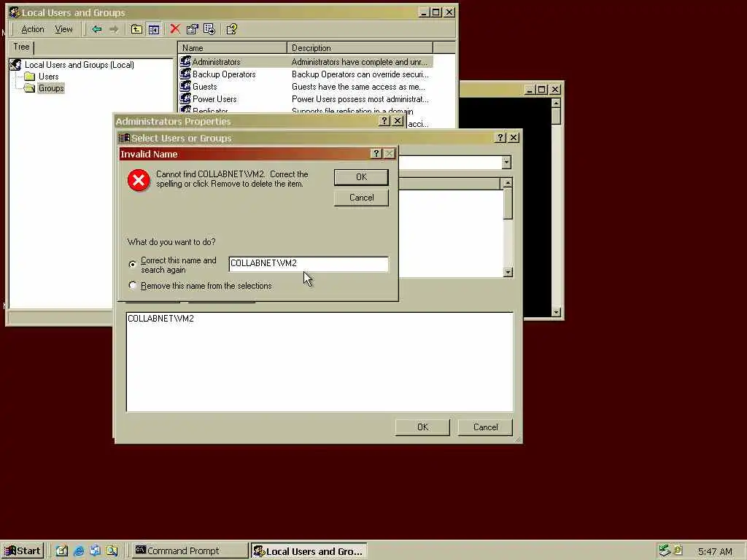Click the Administrators Properties help button

(384, 121)
